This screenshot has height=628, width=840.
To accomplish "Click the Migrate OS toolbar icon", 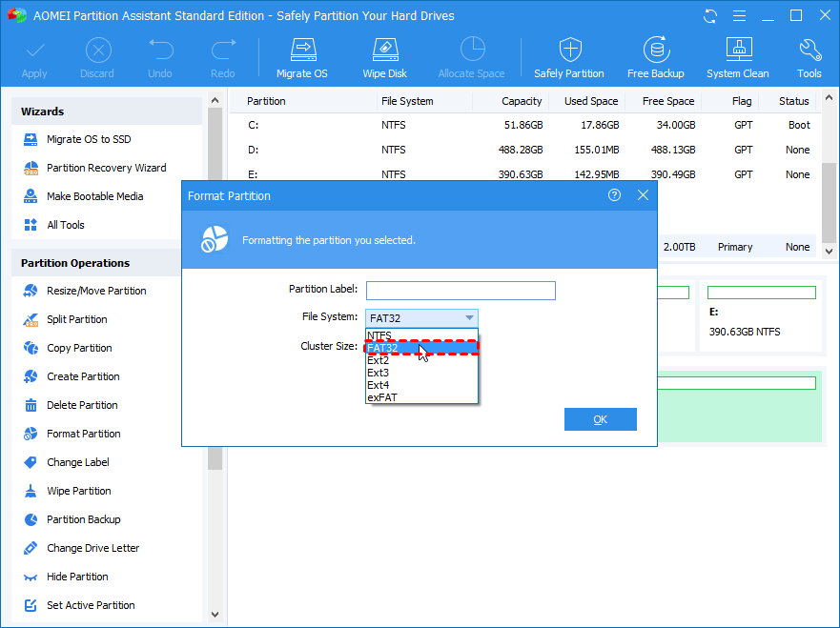I will pos(303,57).
